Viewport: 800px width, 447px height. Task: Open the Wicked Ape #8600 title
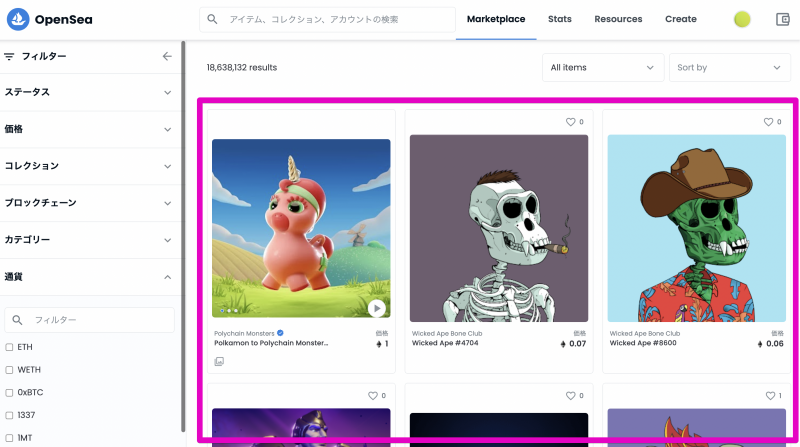tap(643, 343)
